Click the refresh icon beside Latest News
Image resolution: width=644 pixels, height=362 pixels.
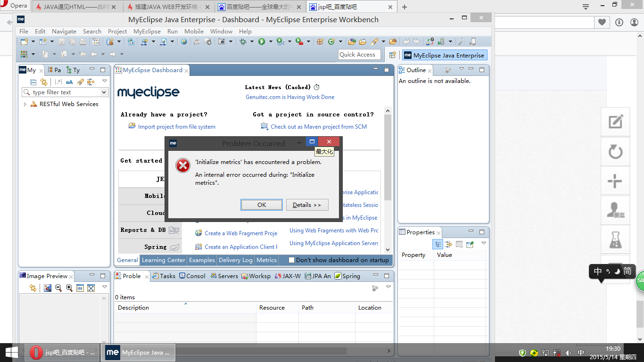(x=317, y=87)
